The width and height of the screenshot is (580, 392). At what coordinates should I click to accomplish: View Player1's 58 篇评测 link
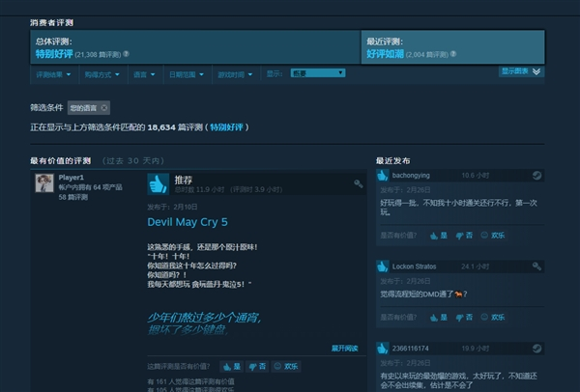pyautogui.click(x=73, y=197)
